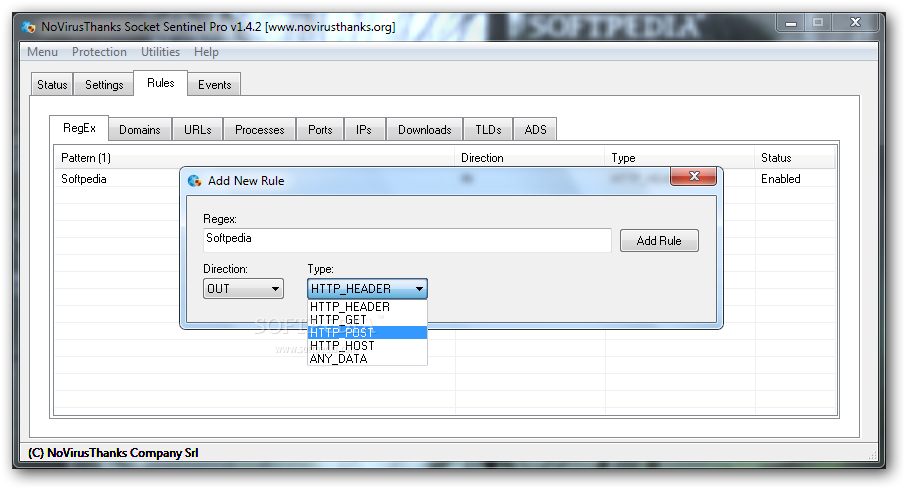Choose HTTP_HEADER from the Type list
Viewport: 906px width, 489px height.
point(367,307)
